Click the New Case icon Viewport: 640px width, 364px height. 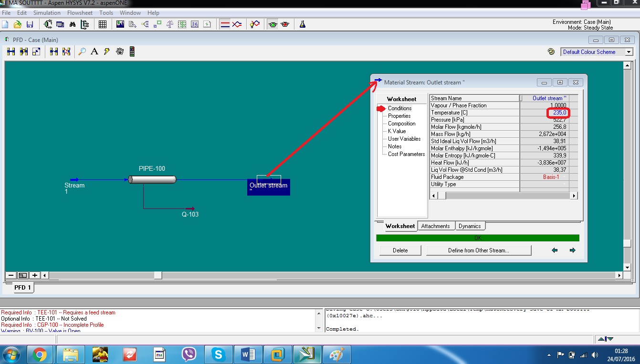(6, 24)
